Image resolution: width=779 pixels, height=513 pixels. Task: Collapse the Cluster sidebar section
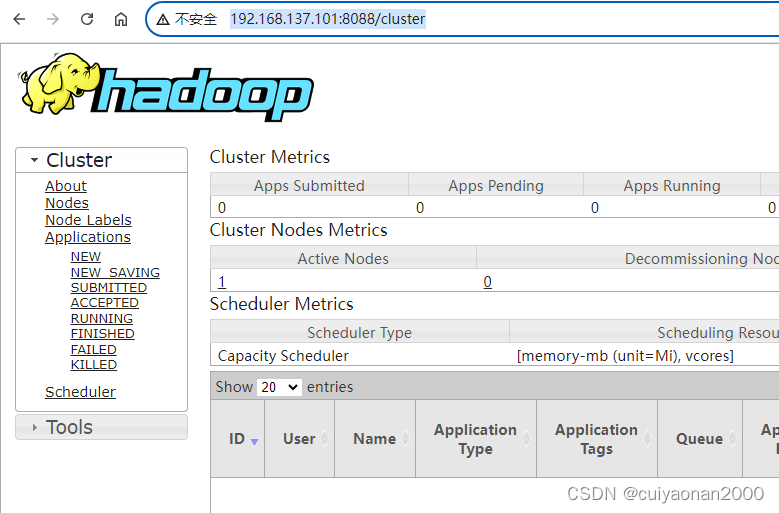coord(101,160)
